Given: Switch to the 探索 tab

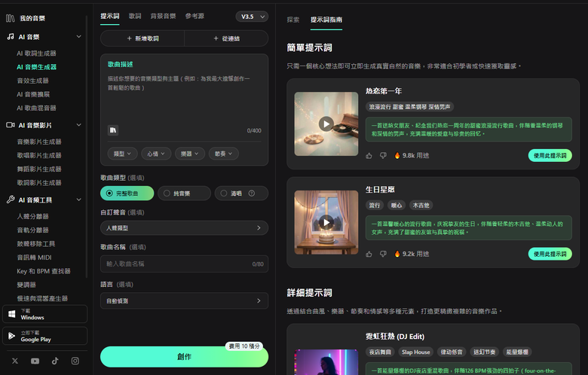Looking at the screenshot, I should (x=293, y=20).
